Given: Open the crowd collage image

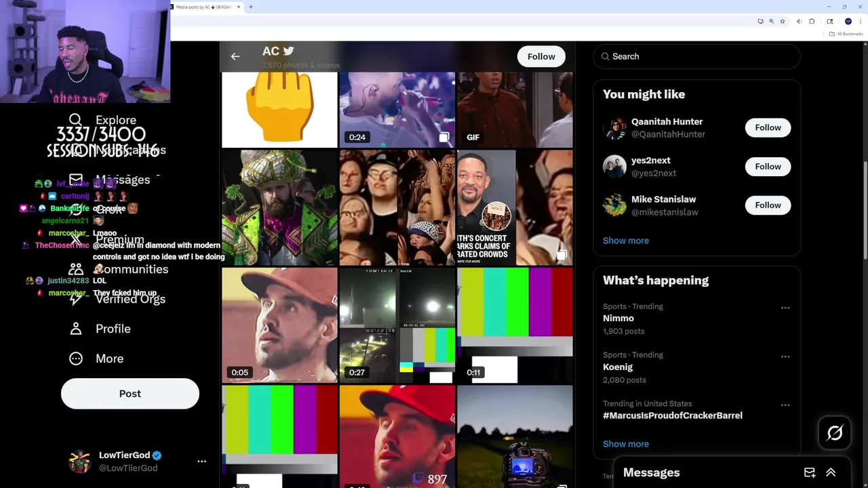Looking at the screenshot, I should coord(397,207).
